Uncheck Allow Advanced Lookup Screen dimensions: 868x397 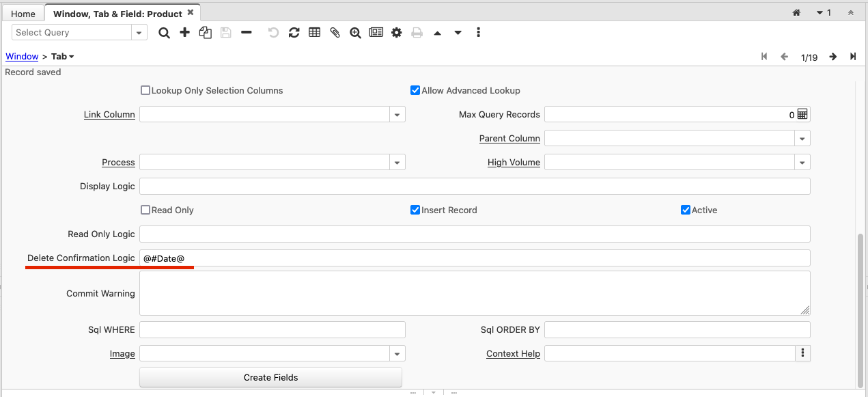tap(415, 90)
